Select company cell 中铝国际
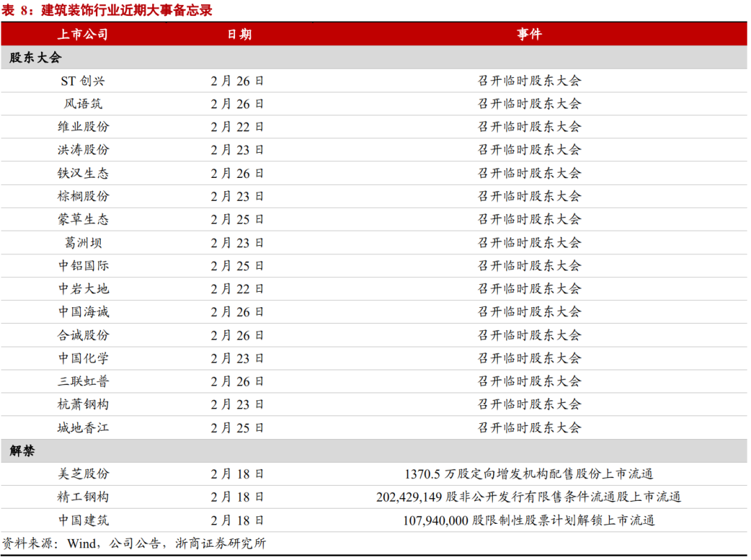This screenshot has height=560, width=751. click(83, 265)
